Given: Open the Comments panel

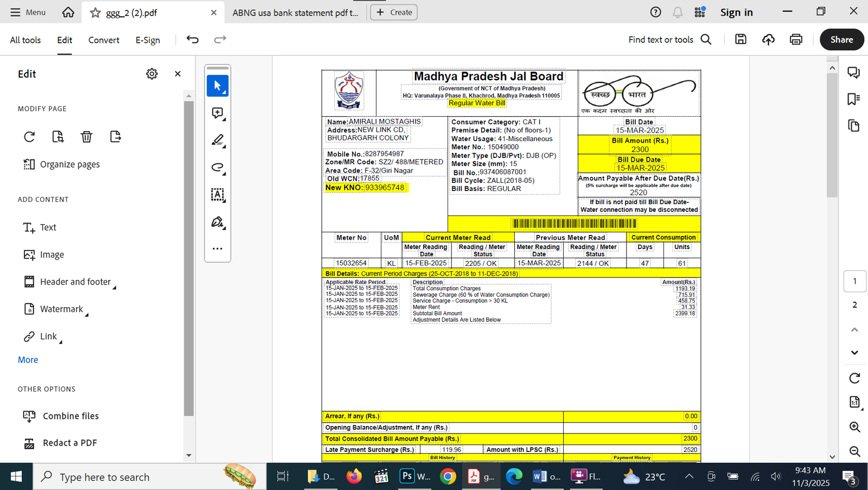Looking at the screenshot, I should coord(853,72).
